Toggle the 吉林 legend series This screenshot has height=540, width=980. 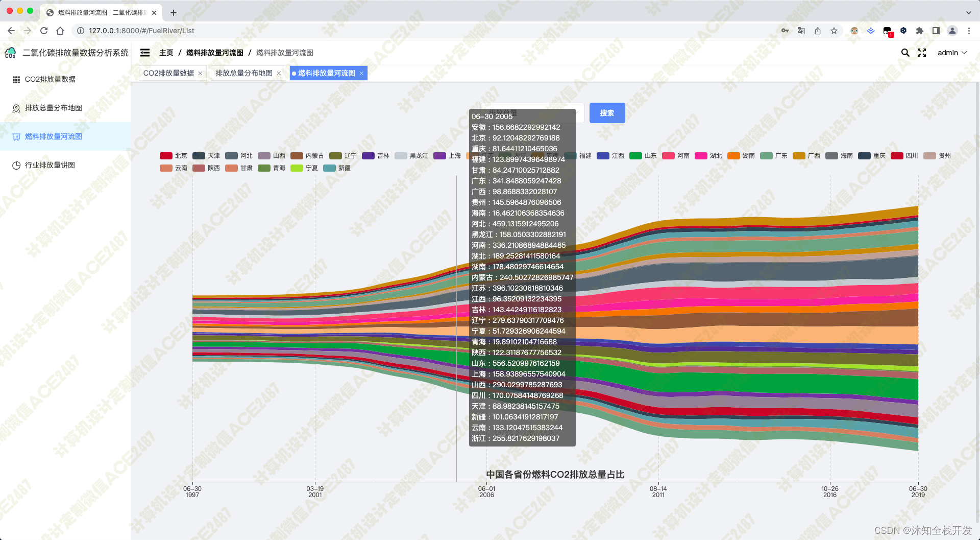pos(376,156)
